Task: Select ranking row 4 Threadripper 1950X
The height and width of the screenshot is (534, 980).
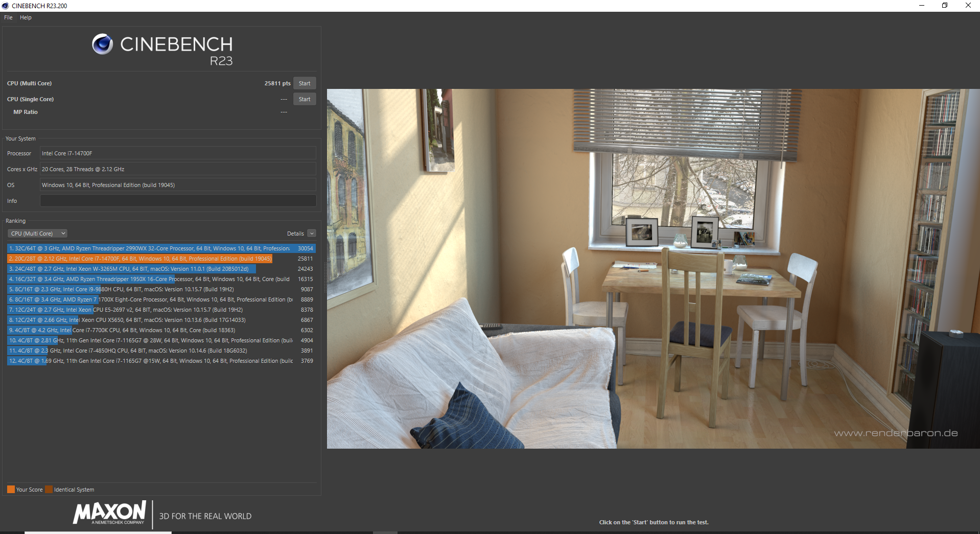Action: coord(161,279)
